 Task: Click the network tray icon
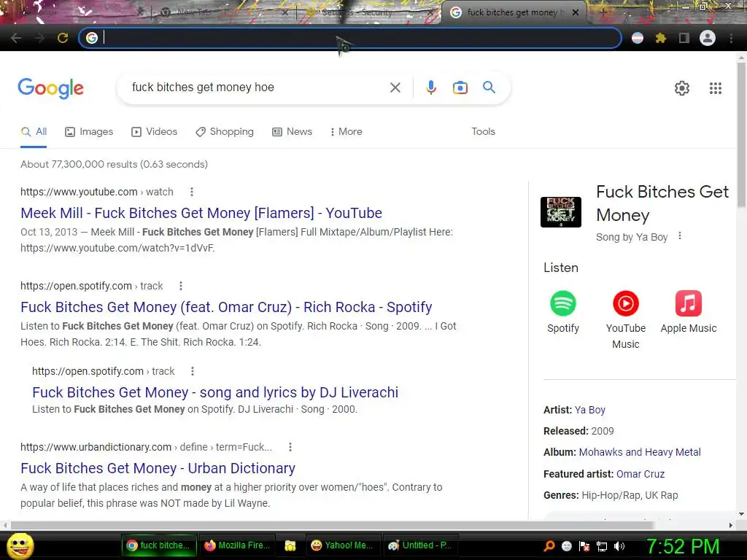click(602, 546)
